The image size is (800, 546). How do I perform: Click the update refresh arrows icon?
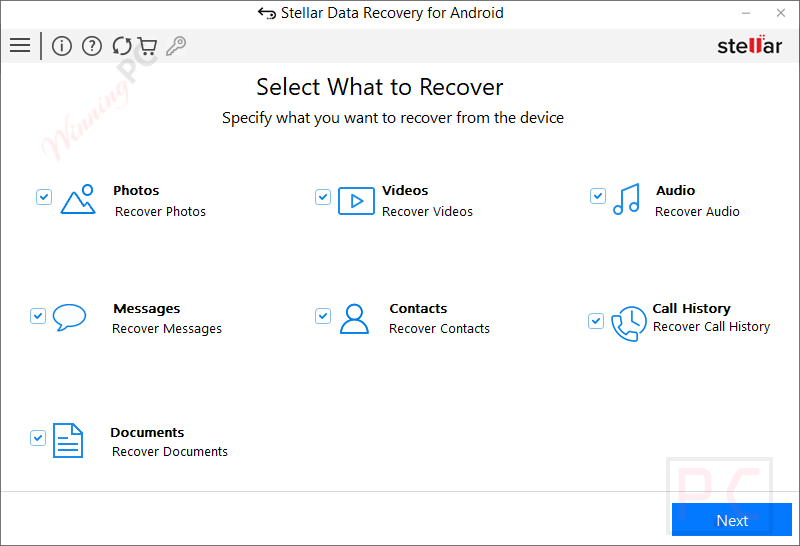tap(122, 46)
